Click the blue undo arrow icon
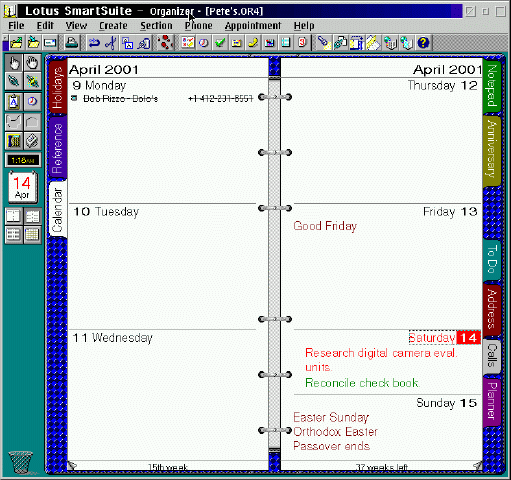The height and width of the screenshot is (480, 511). click(94, 43)
